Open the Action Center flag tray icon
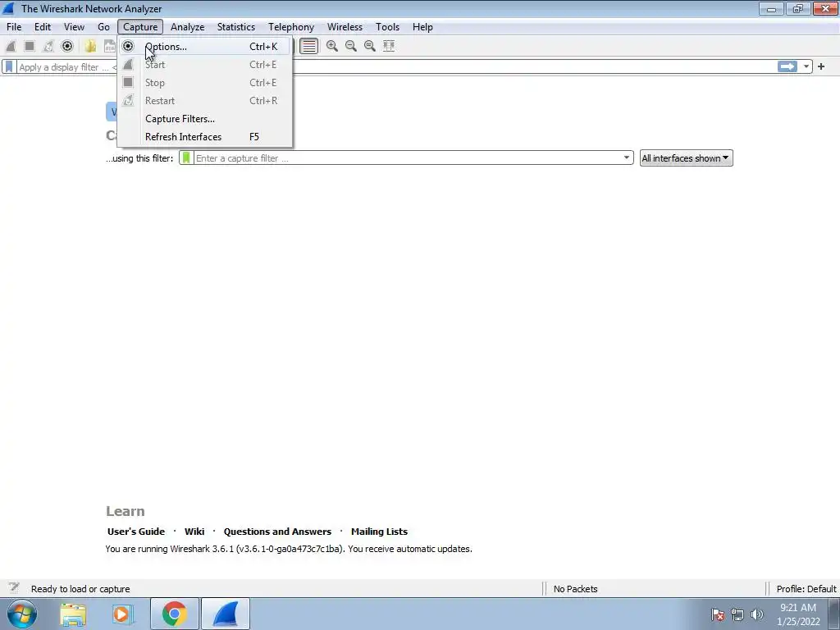 click(x=718, y=614)
